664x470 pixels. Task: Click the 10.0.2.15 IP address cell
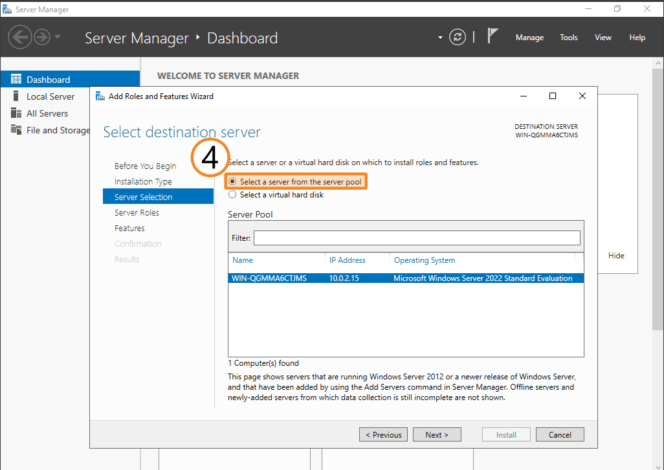tap(344, 278)
